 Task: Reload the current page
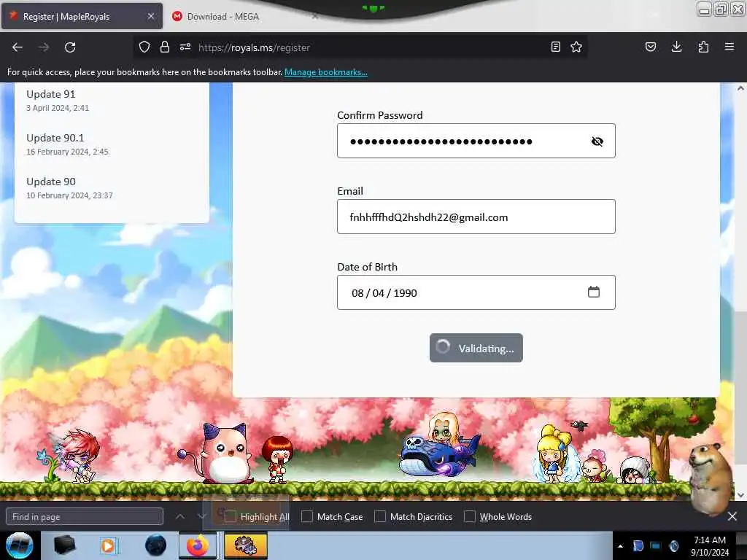[70, 47]
